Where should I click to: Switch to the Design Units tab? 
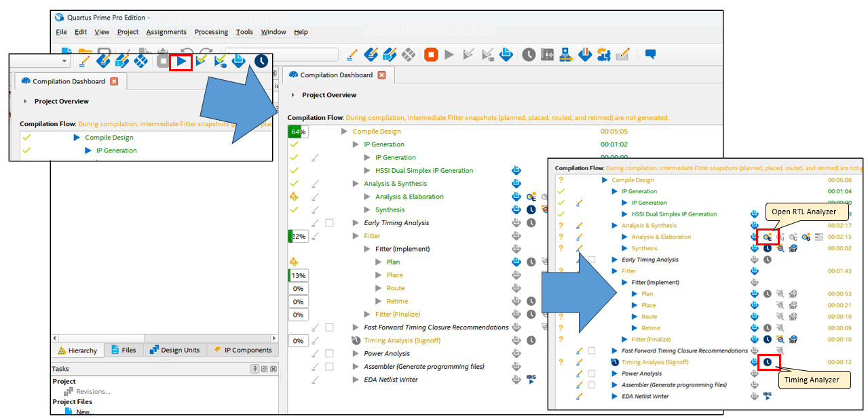175,350
